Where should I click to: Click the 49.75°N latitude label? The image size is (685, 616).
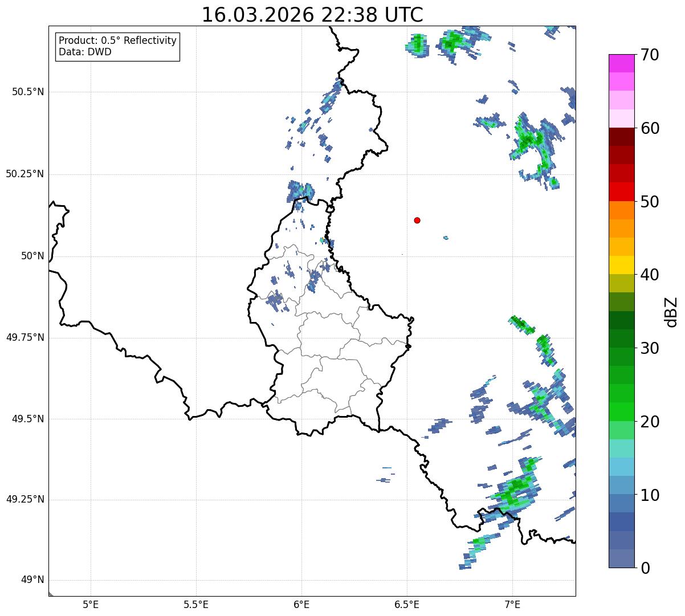25,337
